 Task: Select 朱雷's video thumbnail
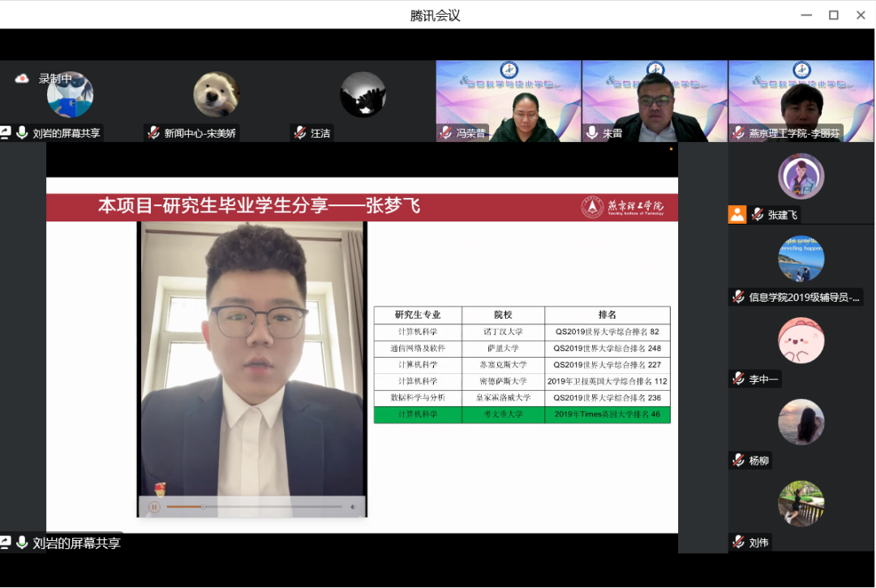654,101
